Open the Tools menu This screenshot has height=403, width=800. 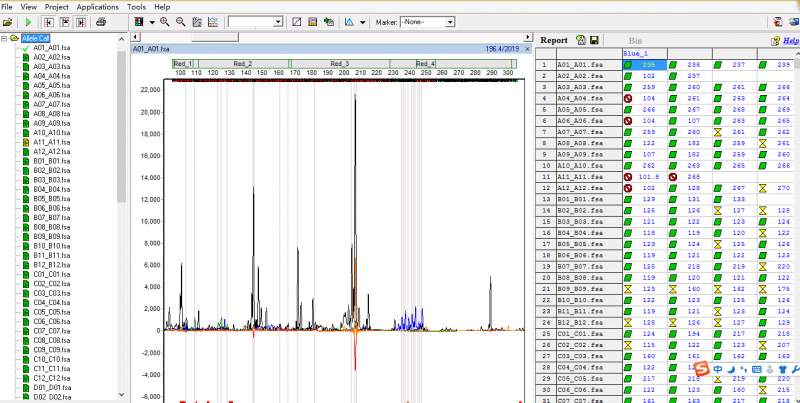point(136,7)
